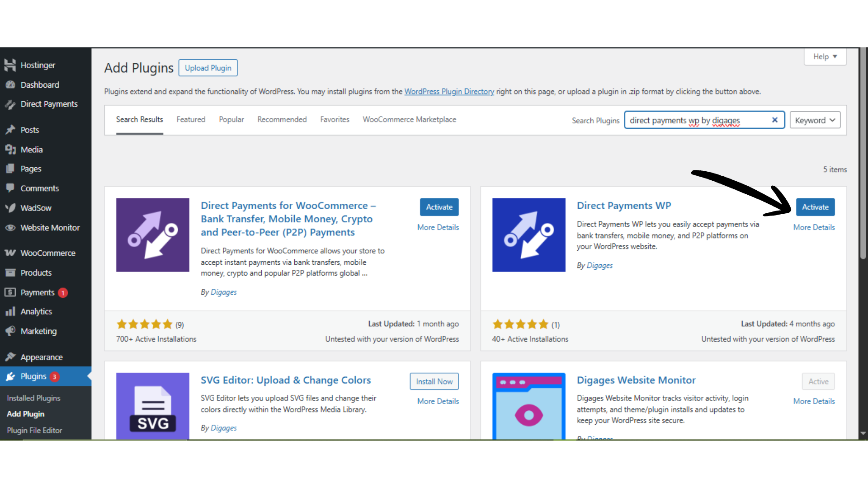Open Dashboard from the sidebar icon

coord(10,84)
